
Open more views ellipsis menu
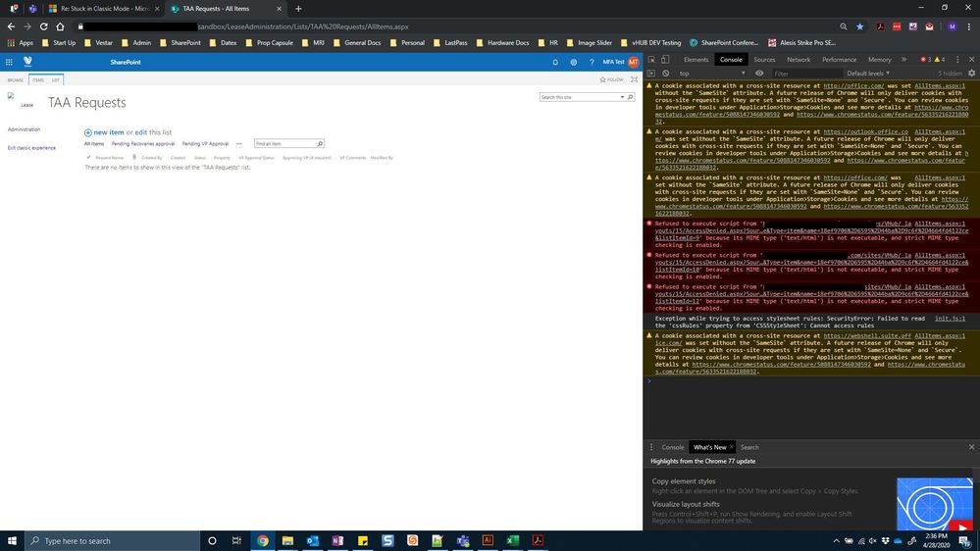click(238, 144)
